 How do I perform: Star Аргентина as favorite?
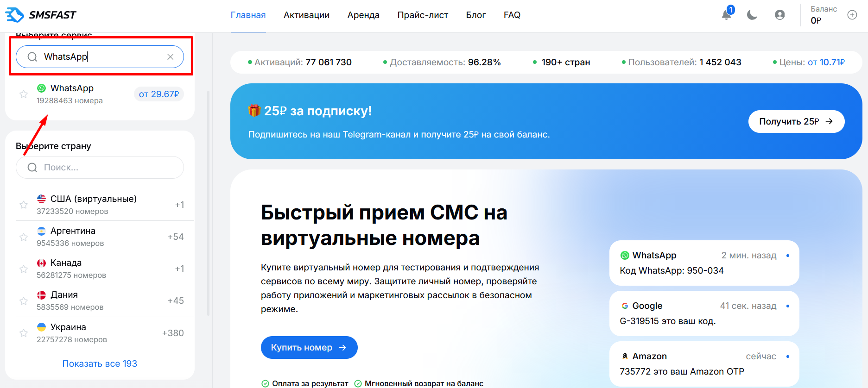point(24,237)
